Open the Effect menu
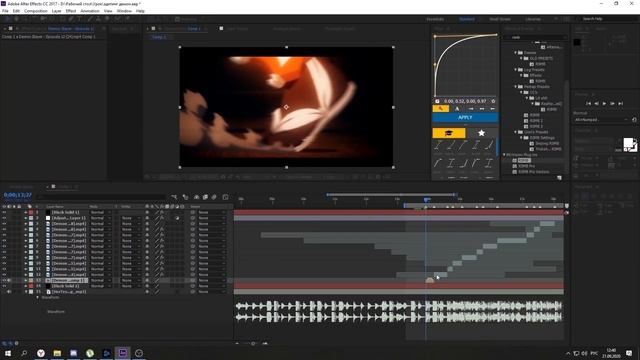Viewport: 640px width, 360px height. coord(71,11)
